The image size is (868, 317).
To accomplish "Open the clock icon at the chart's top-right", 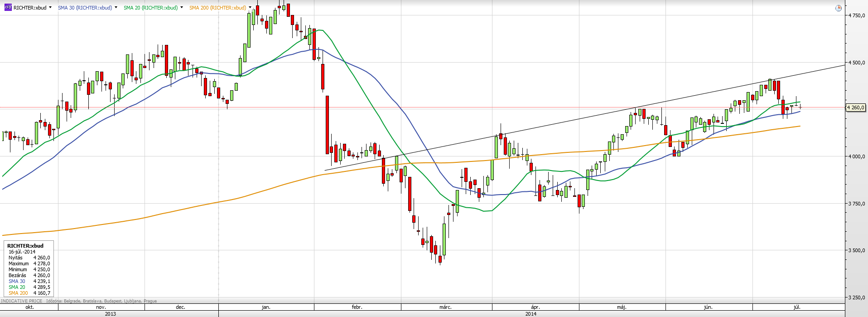I will pyautogui.click(x=838, y=8).
